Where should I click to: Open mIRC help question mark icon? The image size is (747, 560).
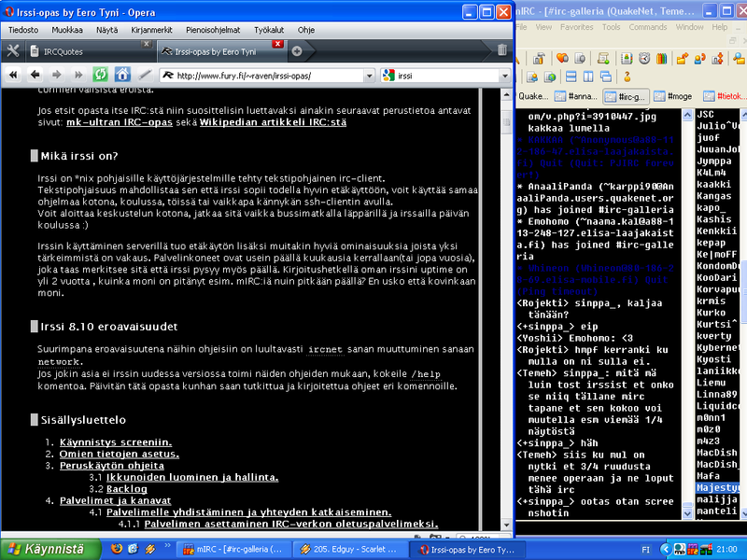click(x=627, y=77)
